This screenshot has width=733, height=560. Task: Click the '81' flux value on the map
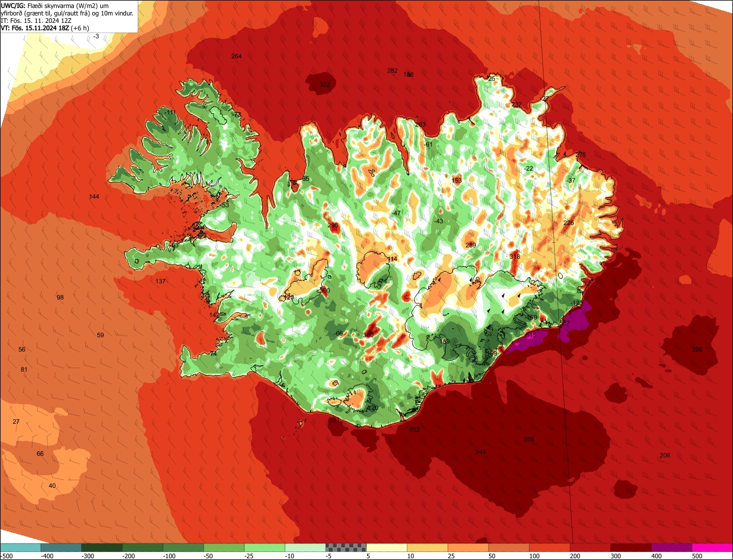tap(24, 369)
